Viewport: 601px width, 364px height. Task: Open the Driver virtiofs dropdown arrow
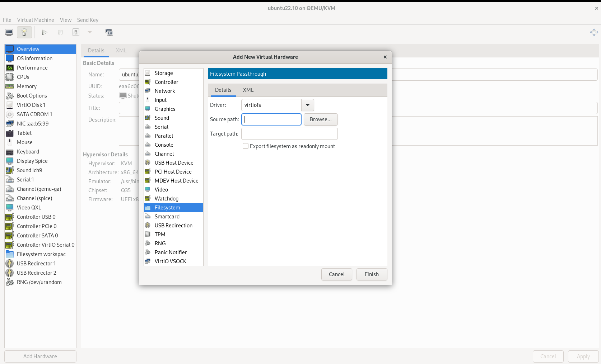(x=308, y=105)
